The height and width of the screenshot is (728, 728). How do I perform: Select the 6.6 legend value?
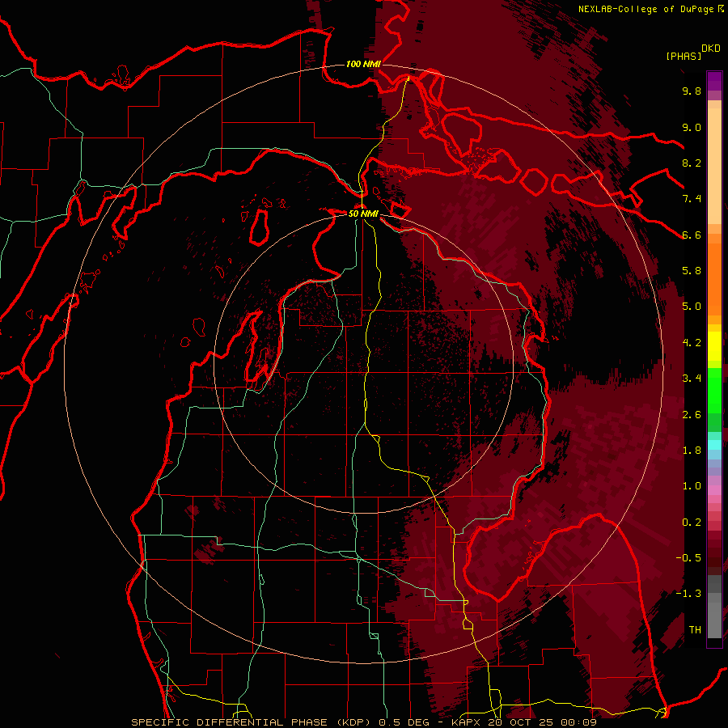coord(692,235)
